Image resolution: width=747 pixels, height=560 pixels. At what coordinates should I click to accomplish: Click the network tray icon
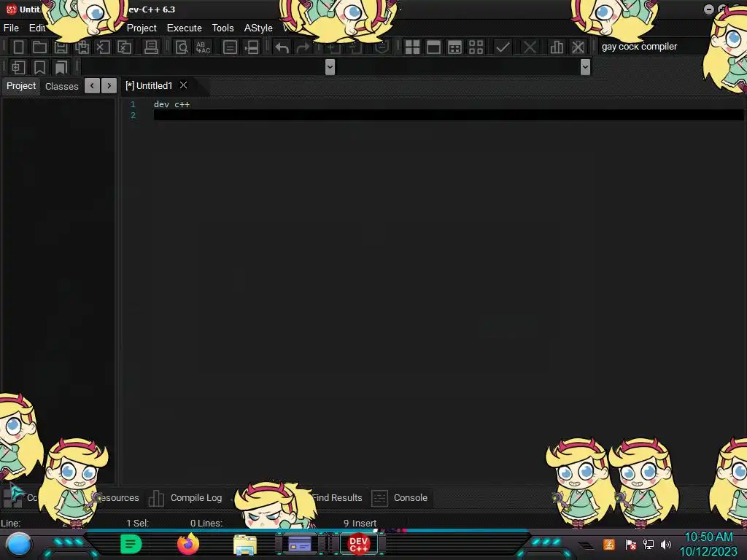point(649,544)
